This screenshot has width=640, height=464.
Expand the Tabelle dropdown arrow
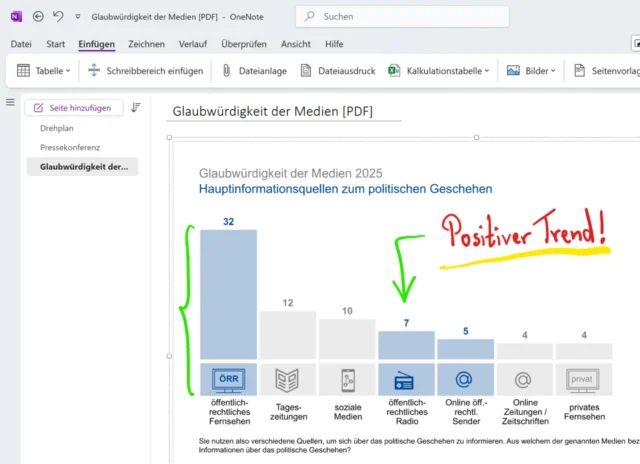68,71
